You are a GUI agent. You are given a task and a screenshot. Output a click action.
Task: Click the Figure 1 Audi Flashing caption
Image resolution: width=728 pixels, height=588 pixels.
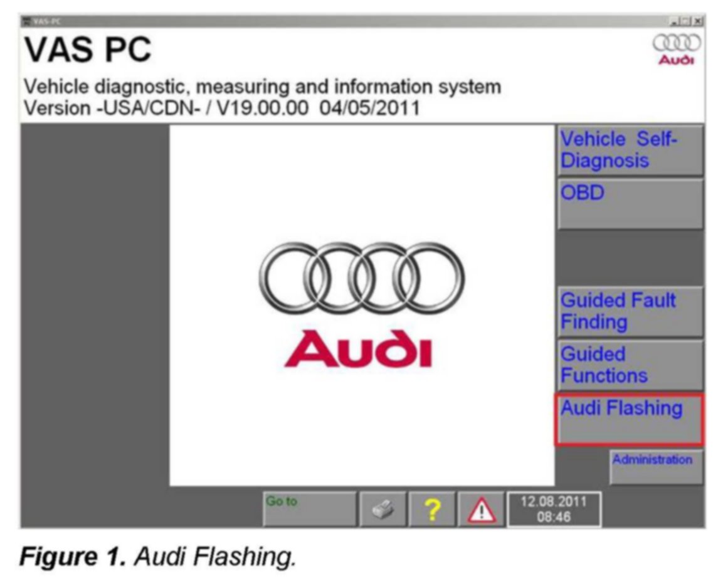tap(158, 556)
